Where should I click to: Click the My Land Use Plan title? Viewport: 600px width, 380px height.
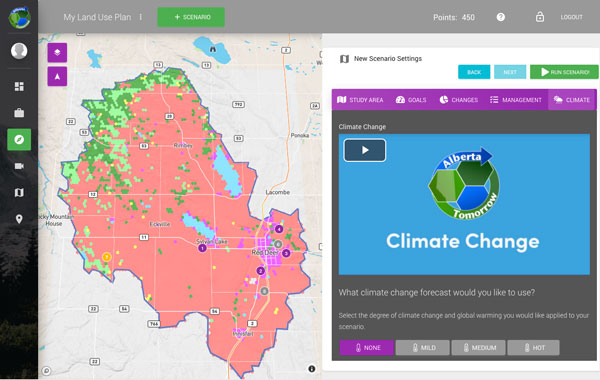point(97,17)
